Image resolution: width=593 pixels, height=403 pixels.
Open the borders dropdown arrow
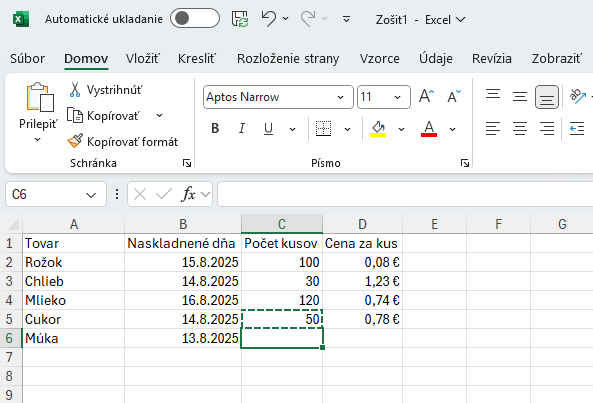(x=347, y=129)
